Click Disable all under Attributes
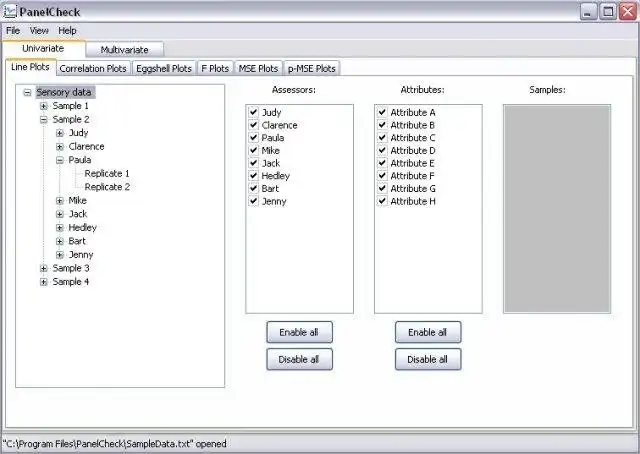 point(428,359)
